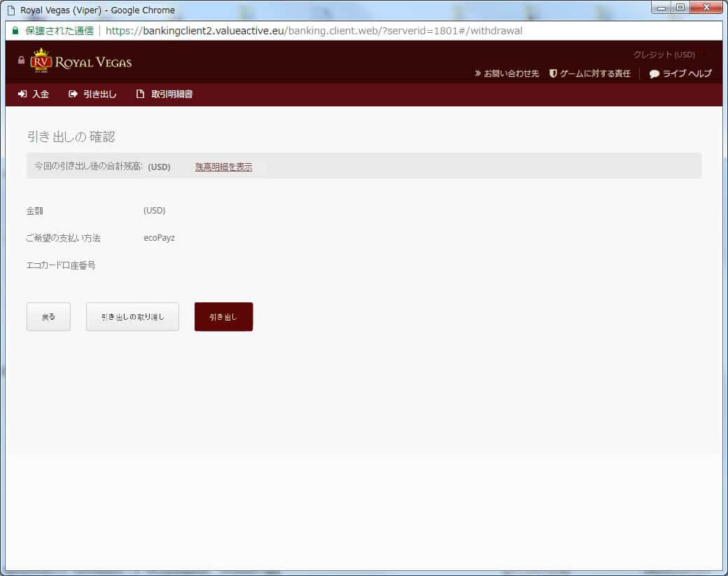Click the padlock icon beside the logo
This screenshot has width=728, height=576.
21,60
